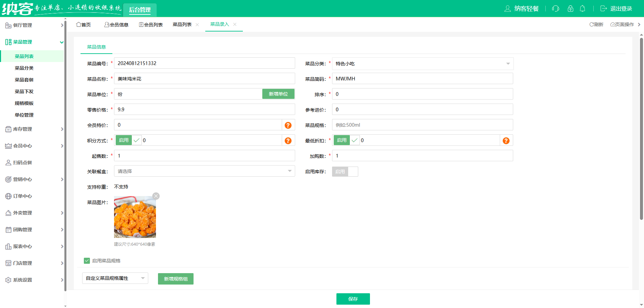Open 营销中心 in the sidebar
The height and width of the screenshot is (308, 644).
click(22, 179)
